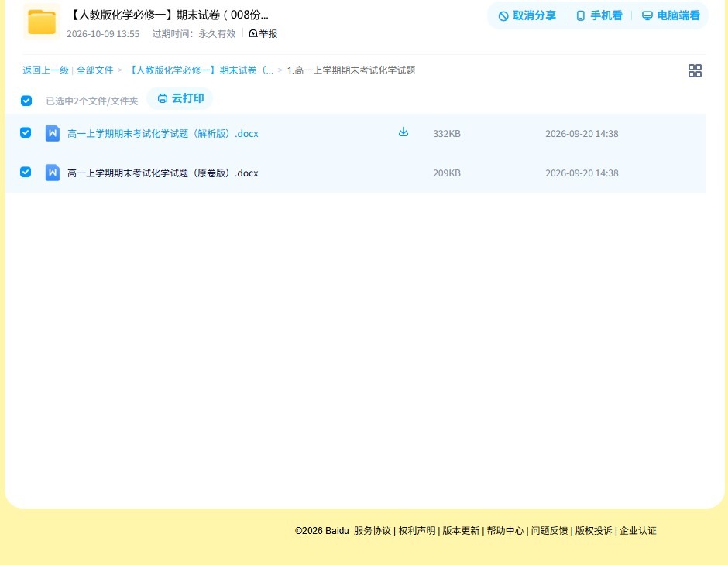This screenshot has width=728, height=565.
Task: Open the 帮助中心 footer link
Action: [505, 531]
